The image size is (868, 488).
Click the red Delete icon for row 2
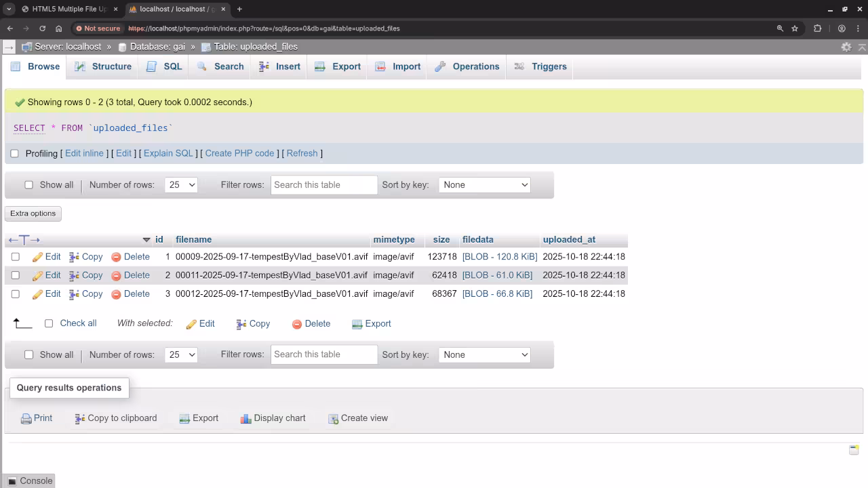click(x=116, y=276)
